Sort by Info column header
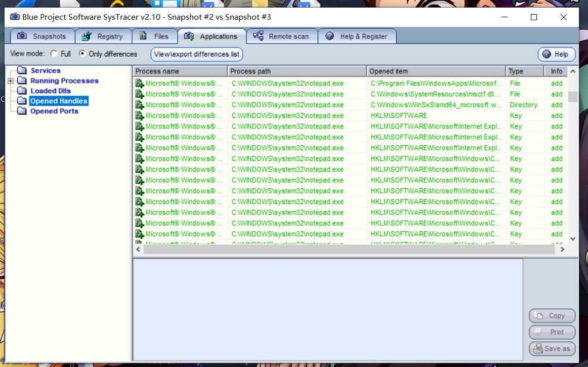Viewport: 588px width, 367px height. [x=556, y=71]
